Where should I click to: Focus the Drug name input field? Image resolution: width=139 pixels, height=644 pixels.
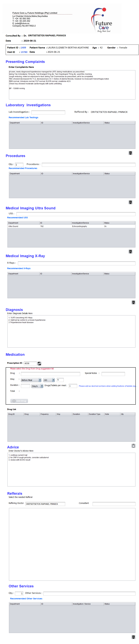tap(50, 374)
